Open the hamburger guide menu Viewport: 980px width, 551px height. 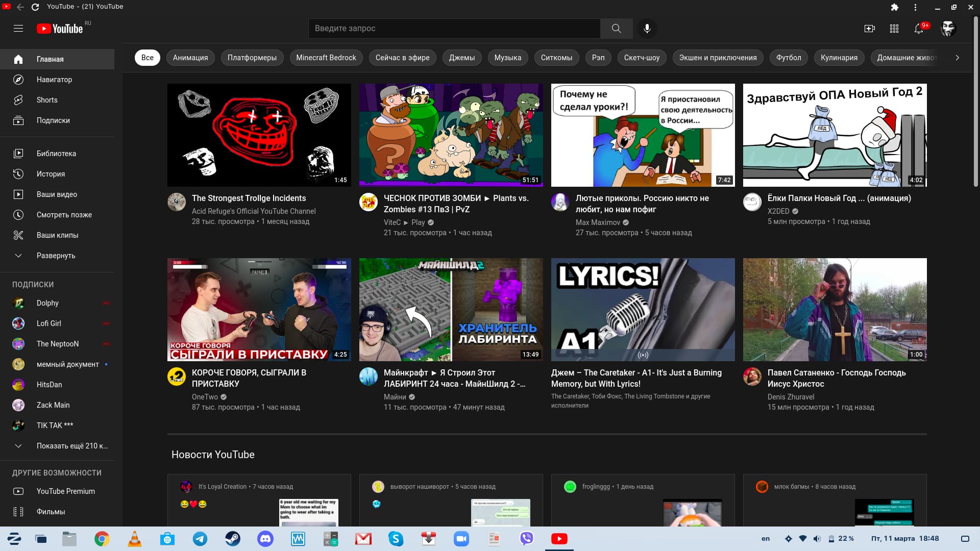[18, 29]
